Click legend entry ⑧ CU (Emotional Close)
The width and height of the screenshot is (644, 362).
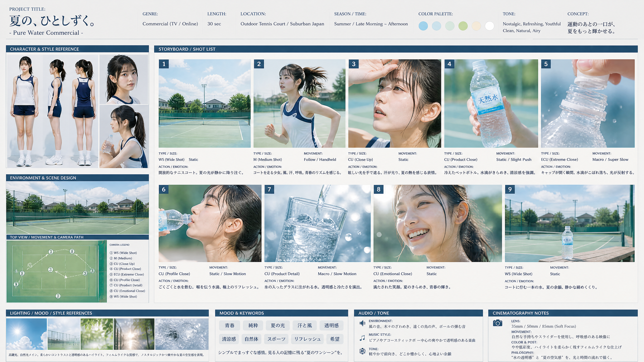tap(127, 291)
